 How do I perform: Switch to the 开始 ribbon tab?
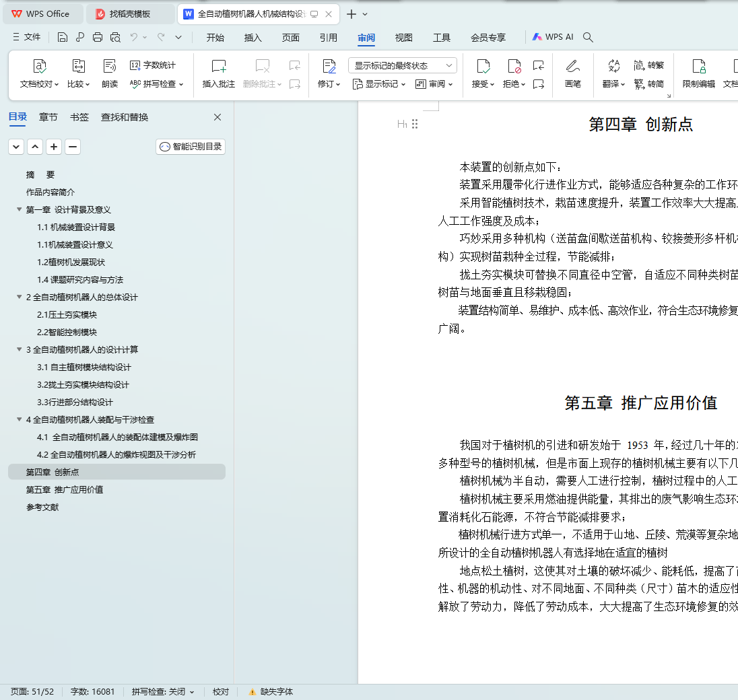tap(215, 38)
